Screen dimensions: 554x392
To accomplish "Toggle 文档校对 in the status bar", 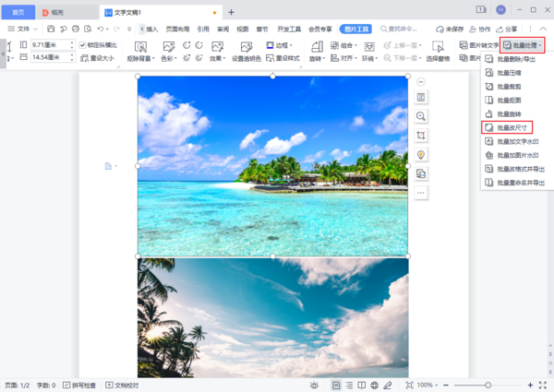I will [x=122, y=385].
